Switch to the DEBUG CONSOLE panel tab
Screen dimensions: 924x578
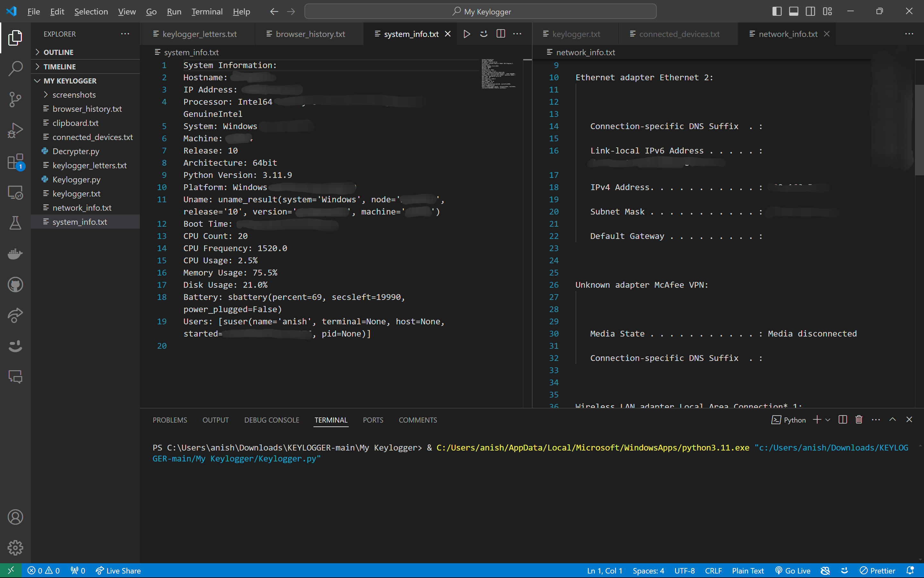[272, 420]
